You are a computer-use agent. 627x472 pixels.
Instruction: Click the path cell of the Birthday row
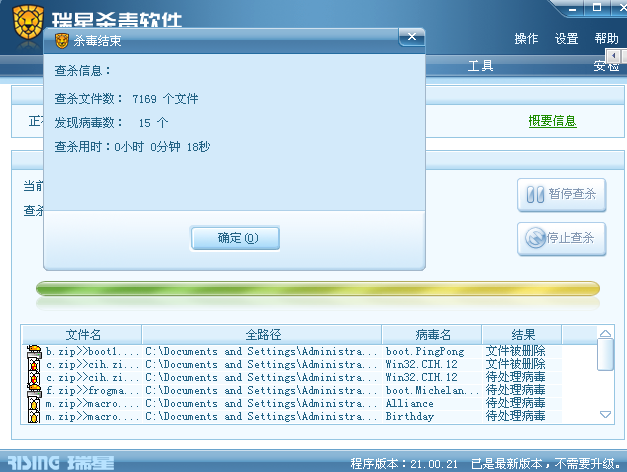pyautogui.click(x=261, y=416)
